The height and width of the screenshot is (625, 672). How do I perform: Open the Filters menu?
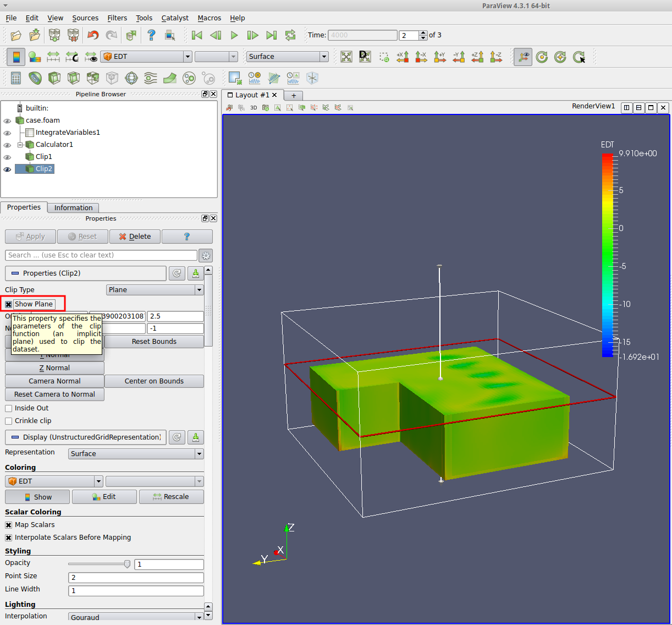(x=117, y=18)
